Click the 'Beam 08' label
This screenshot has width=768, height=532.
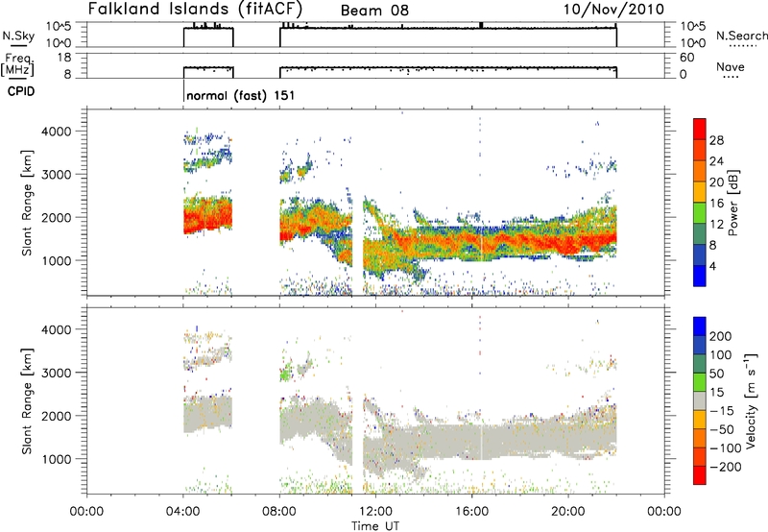pos(374,11)
